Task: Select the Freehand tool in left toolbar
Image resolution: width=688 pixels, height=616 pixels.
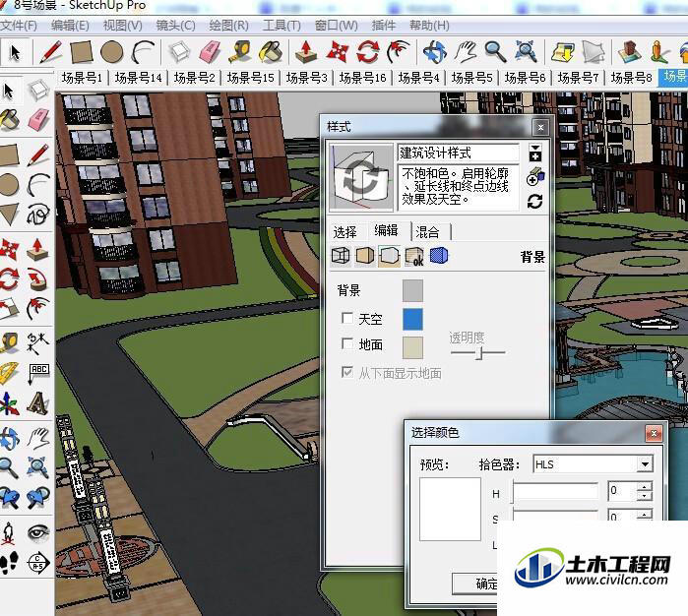Action: tap(38, 215)
